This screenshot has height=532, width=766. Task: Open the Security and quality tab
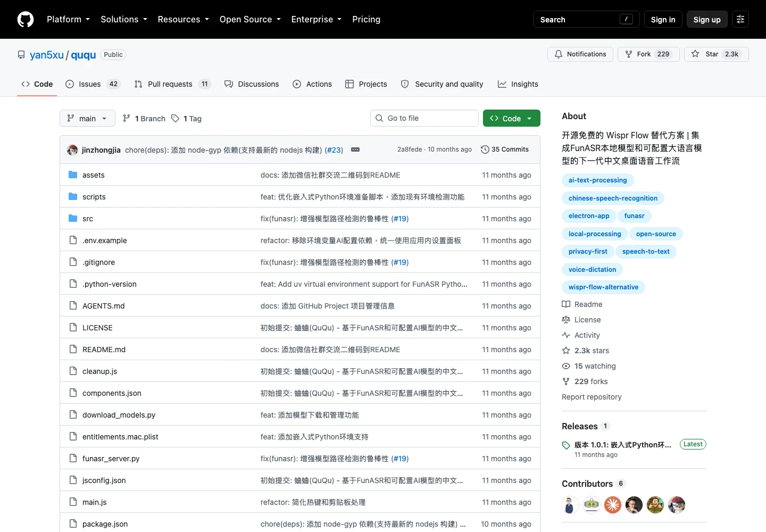coord(442,84)
